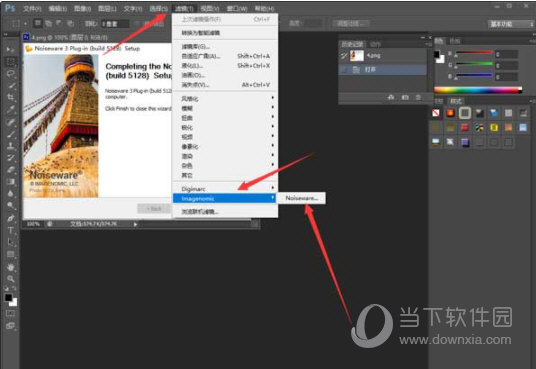Select the History Brush tool
This screenshot has width=536, height=369.
[x=10, y=158]
